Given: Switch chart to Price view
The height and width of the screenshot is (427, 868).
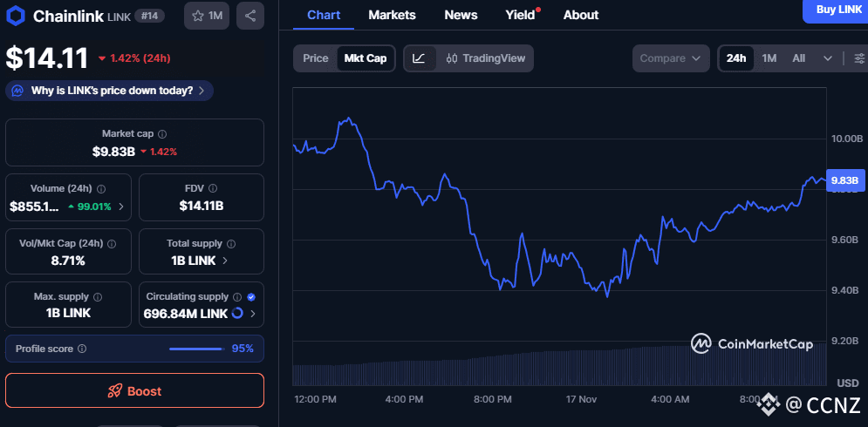Looking at the screenshot, I should click(316, 58).
